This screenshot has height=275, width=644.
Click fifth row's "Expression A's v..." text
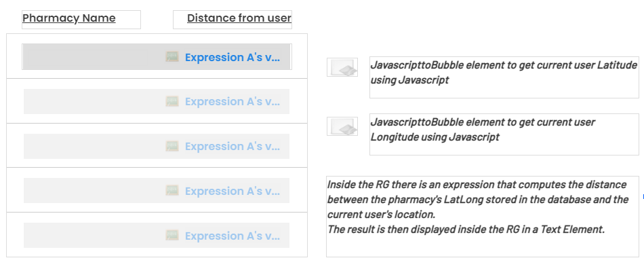(232, 236)
